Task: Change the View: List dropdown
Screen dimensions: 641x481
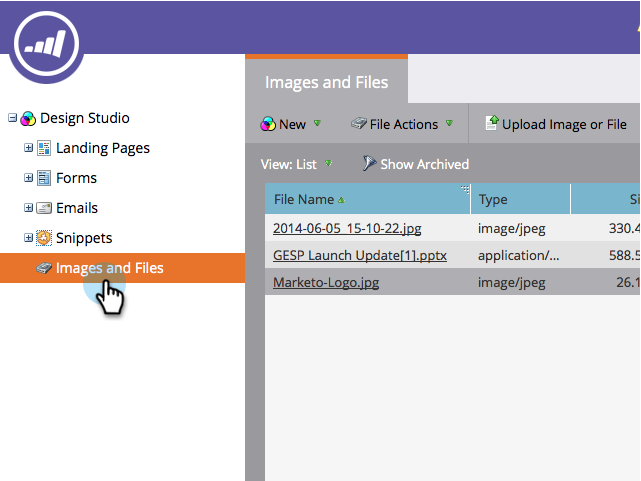Action: (x=296, y=164)
